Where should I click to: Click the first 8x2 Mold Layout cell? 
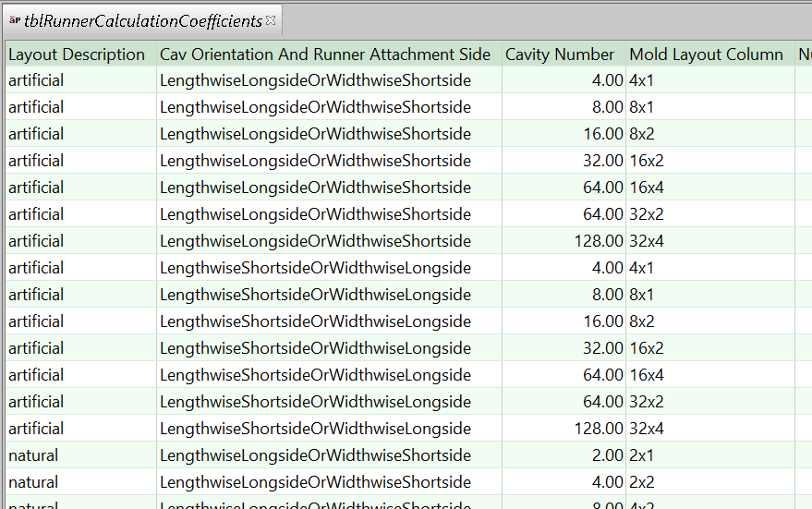[642, 134]
